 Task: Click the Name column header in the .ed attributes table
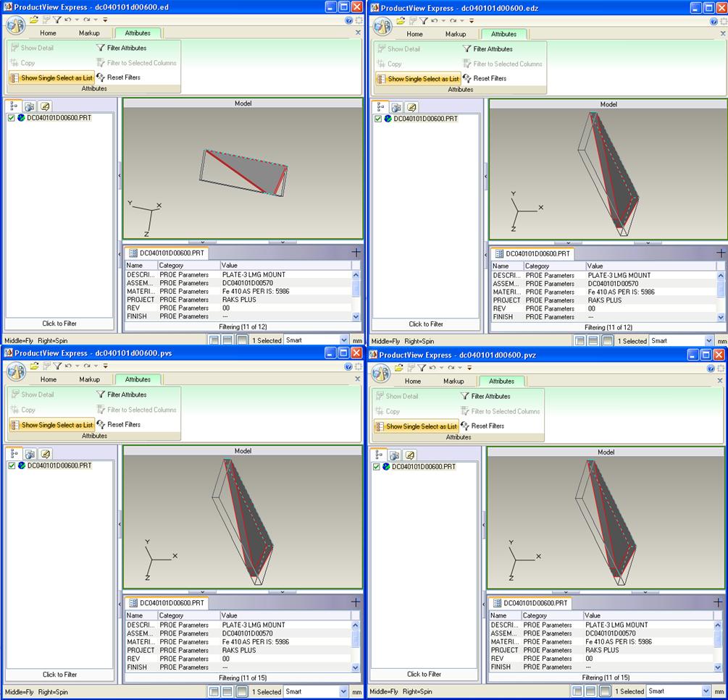coord(141,266)
